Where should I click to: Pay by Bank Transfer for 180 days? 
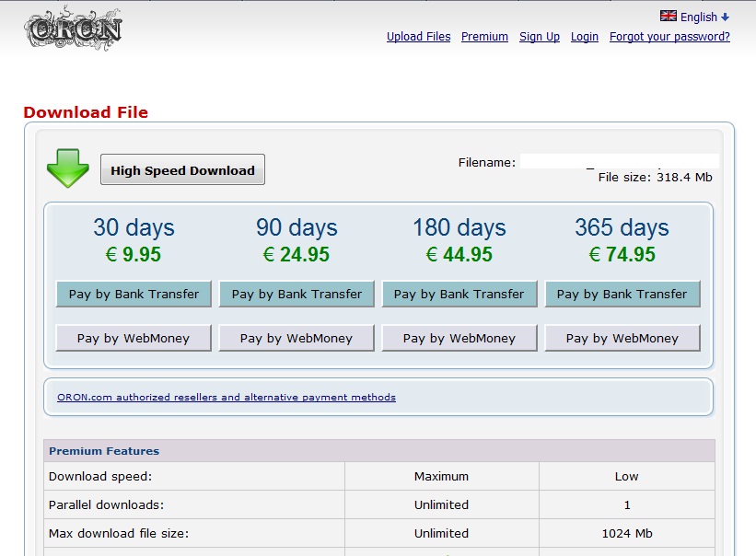459,295
